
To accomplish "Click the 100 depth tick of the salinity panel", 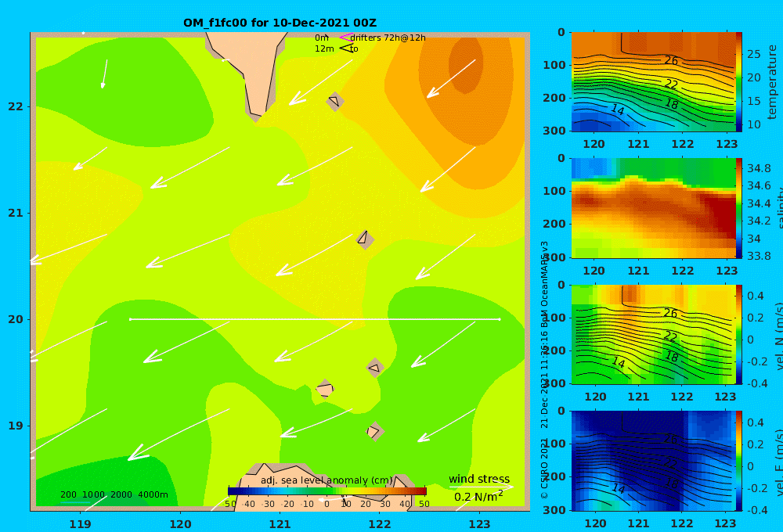I will (554, 191).
